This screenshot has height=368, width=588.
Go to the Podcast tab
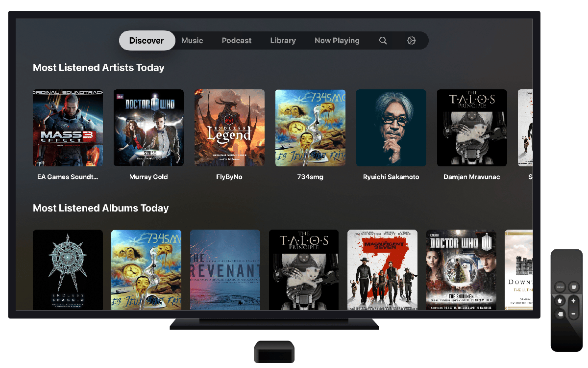pyautogui.click(x=237, y=41)
